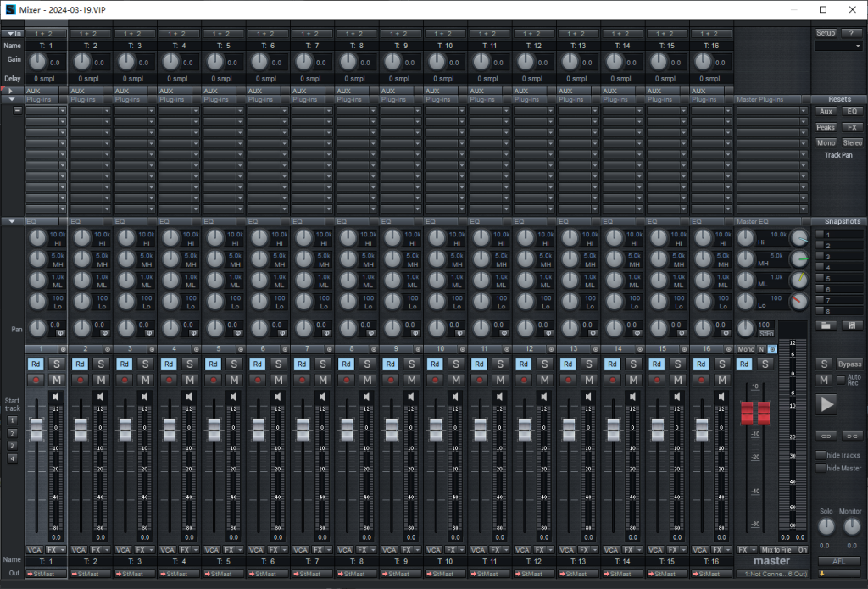Arm record on track 5
The height and width of the screenshot is (589, 868).
(214, 380)
